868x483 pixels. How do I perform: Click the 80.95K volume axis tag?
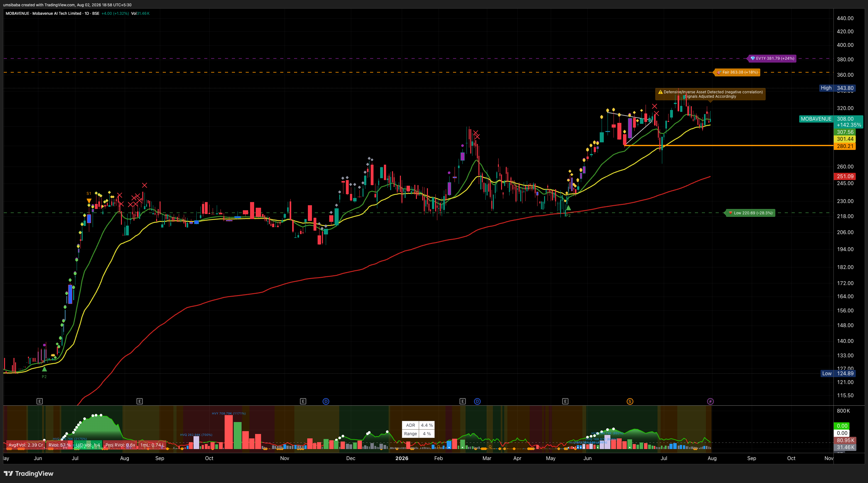point(845,440)
